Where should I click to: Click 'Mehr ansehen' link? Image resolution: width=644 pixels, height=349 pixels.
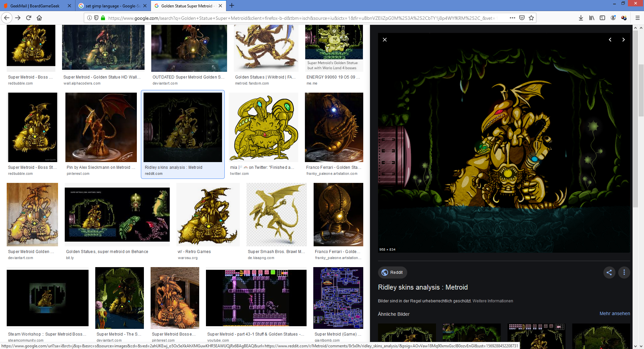tap(615, 313)
